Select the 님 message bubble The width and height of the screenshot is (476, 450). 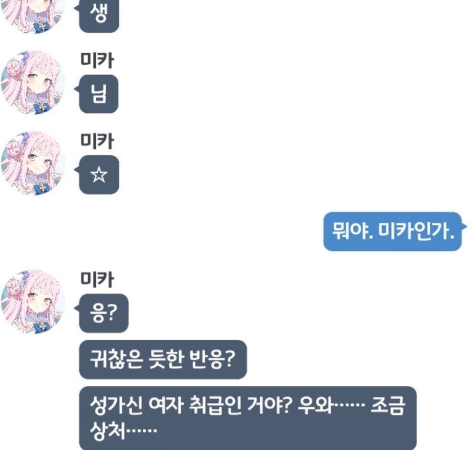(99, 94)
